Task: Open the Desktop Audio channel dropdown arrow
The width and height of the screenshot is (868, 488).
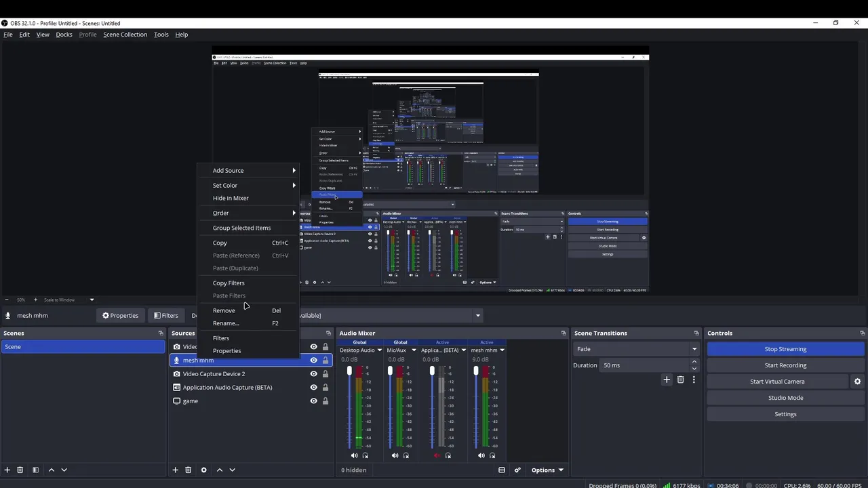Action: coord(379,350)
